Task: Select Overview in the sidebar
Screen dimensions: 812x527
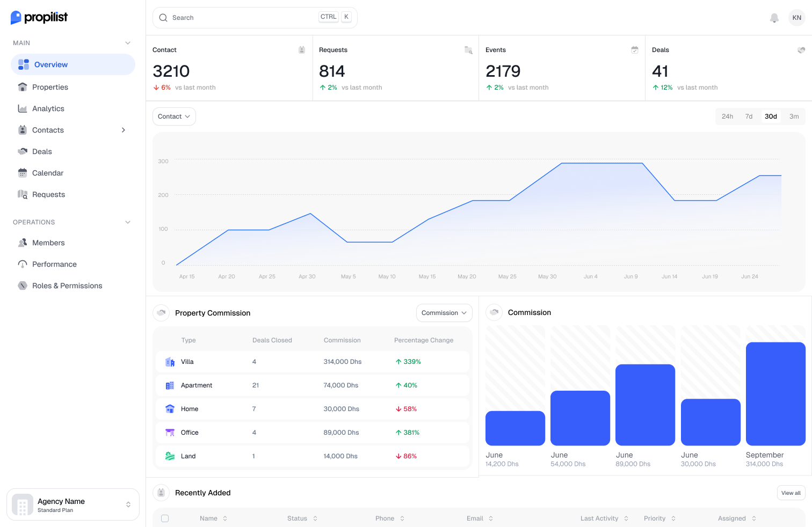Action: click(73, 64)
